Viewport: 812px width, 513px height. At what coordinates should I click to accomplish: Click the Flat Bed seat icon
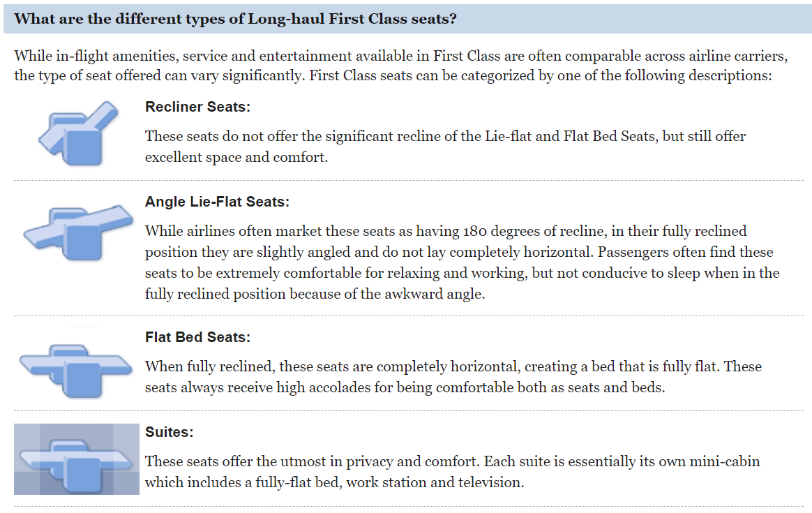(x=77, y=366)
